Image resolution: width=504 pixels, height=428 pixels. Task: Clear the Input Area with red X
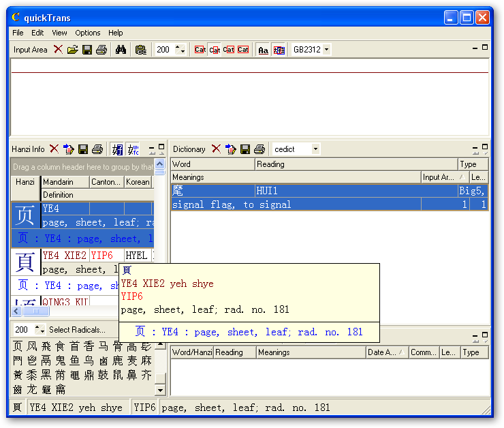click(x=58, y=50)
